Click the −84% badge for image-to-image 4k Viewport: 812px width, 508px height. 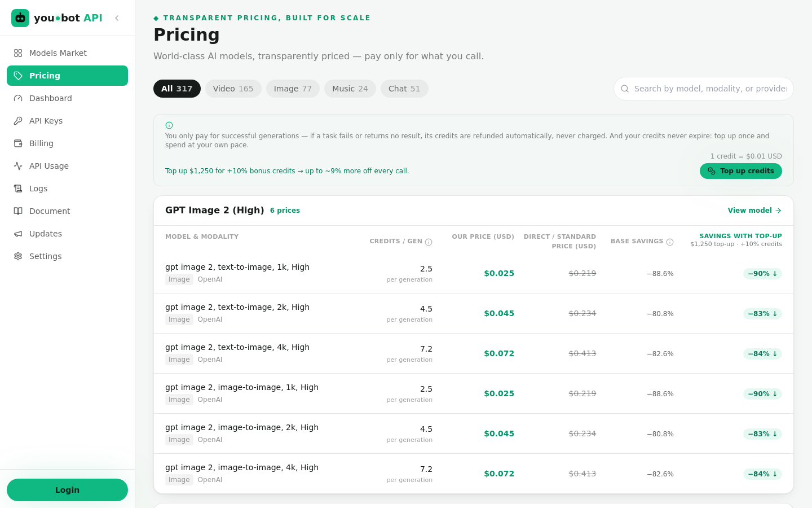[762, 474]
